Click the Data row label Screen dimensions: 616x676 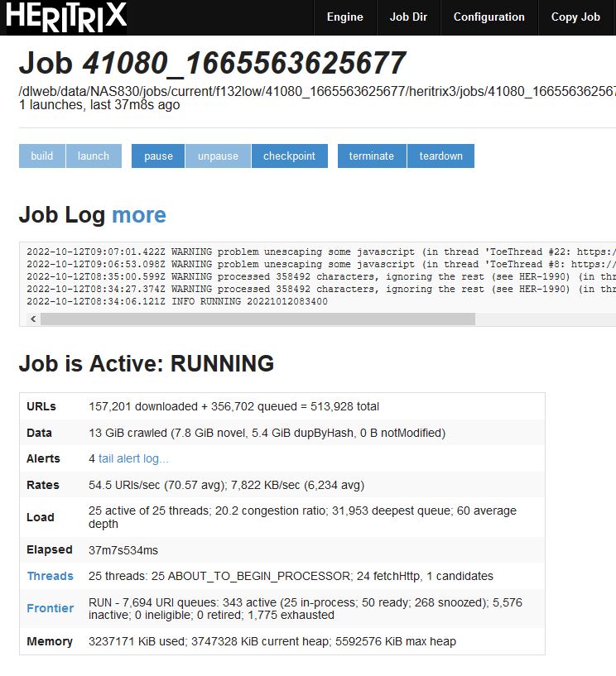(x=39, y=433)
